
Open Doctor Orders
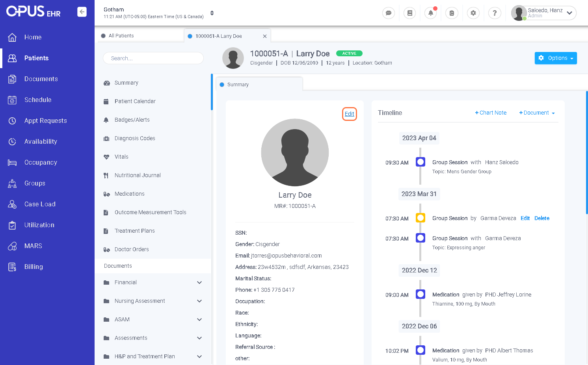(x=132, y=249)
